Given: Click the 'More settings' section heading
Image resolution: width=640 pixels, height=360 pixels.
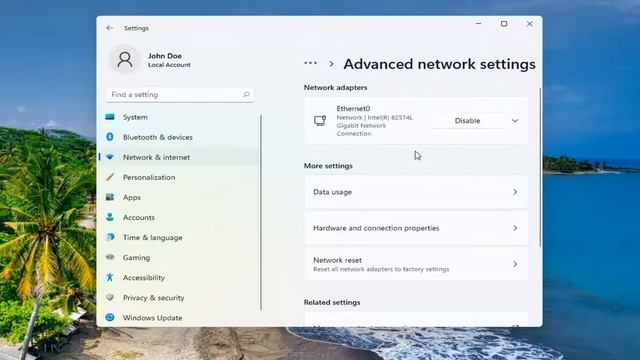Looking at the screenshot, I should pos(328,166).
